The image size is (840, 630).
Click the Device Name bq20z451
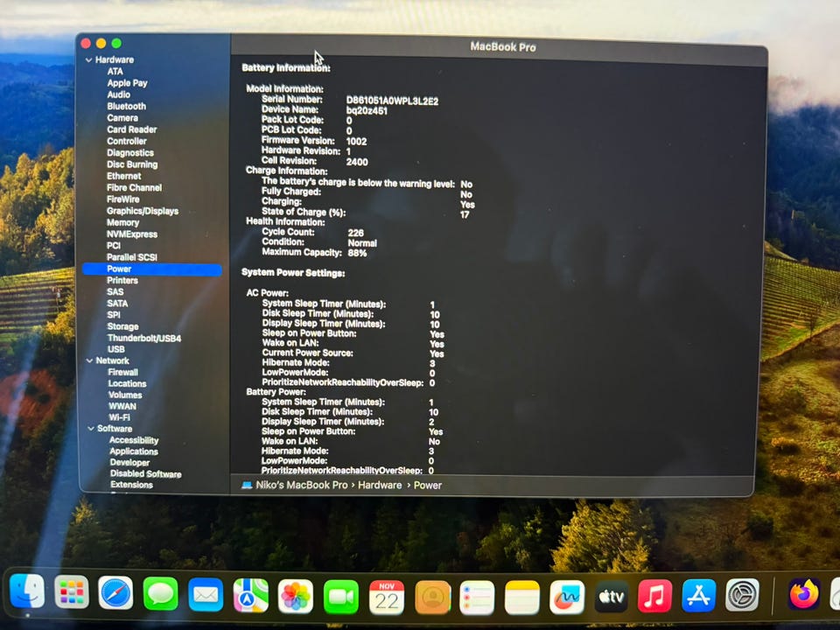point(367,111)
